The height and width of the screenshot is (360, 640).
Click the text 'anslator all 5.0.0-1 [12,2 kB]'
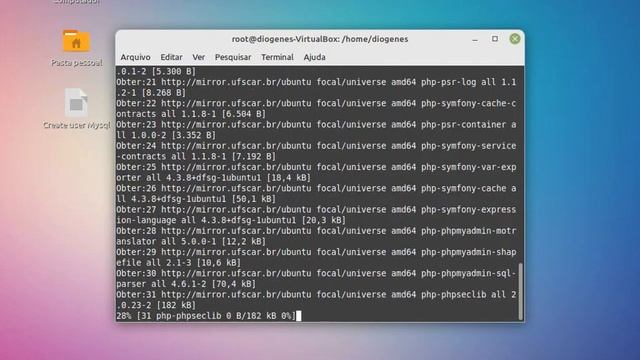click(191, 241)
